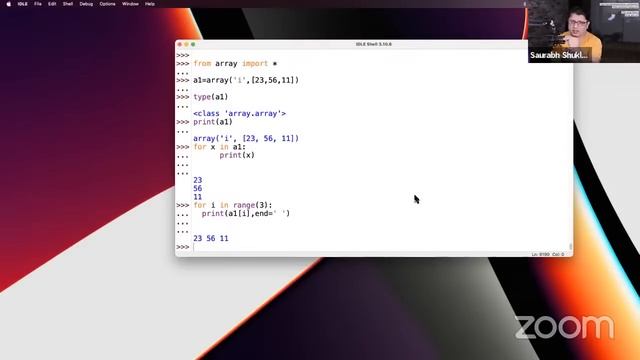Image resolution: width=640 pixels, height=360 pixels.
Task: Click the line 'from array import *'
Action: (235, 64)
